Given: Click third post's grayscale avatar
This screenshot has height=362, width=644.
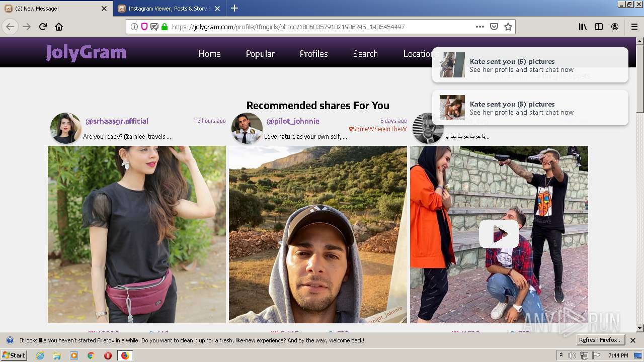Looking at the screenshot, I should pyautogui.click(x=428, y=128).
